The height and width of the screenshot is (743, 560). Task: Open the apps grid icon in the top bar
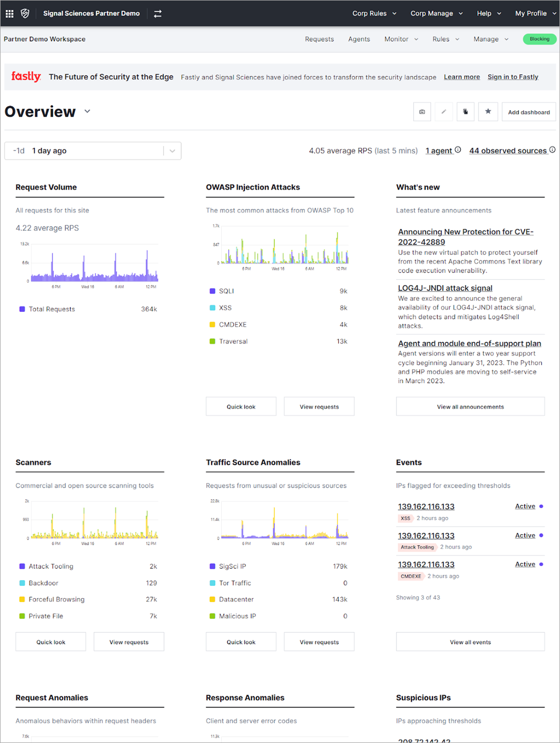(x=10, y=13)
